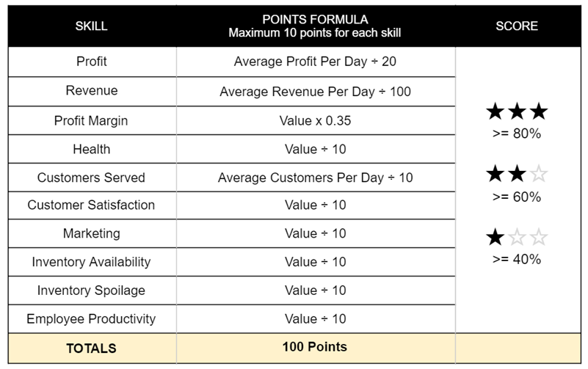Click the >= 60% score label
The height and width of the screenshot is (369, 588).
(517, 197)
